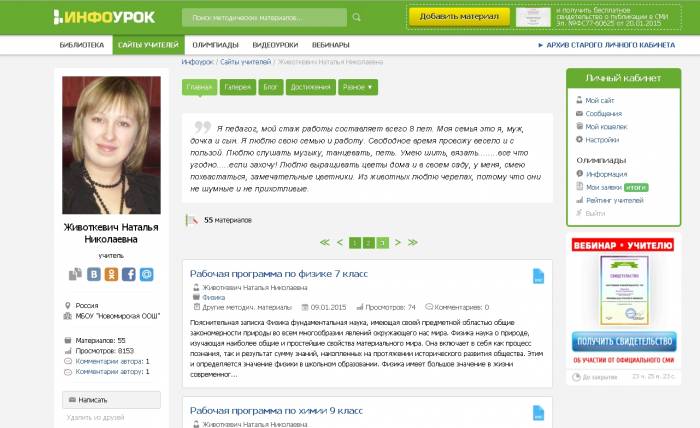The height and width of the screenshot is (428, 700).
Task: Open Архив старого личного кабинета link
Action: 607,45
